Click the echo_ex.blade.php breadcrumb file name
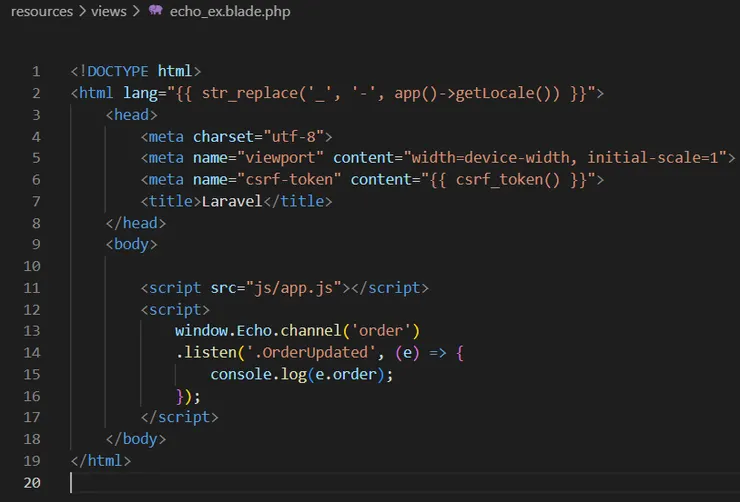The image size is (740, 502). (x=230, y=11)
